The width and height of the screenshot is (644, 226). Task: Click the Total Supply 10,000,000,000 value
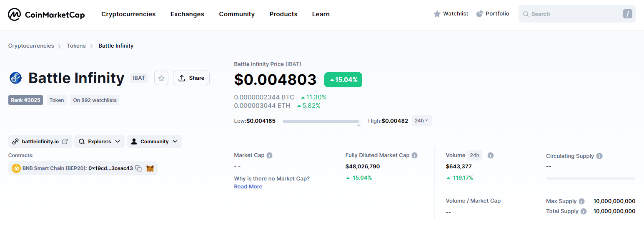click(x=614, y=211)
